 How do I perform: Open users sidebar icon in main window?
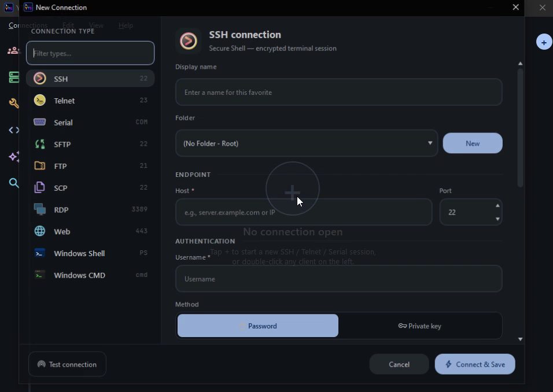click(x=13, y=51)
